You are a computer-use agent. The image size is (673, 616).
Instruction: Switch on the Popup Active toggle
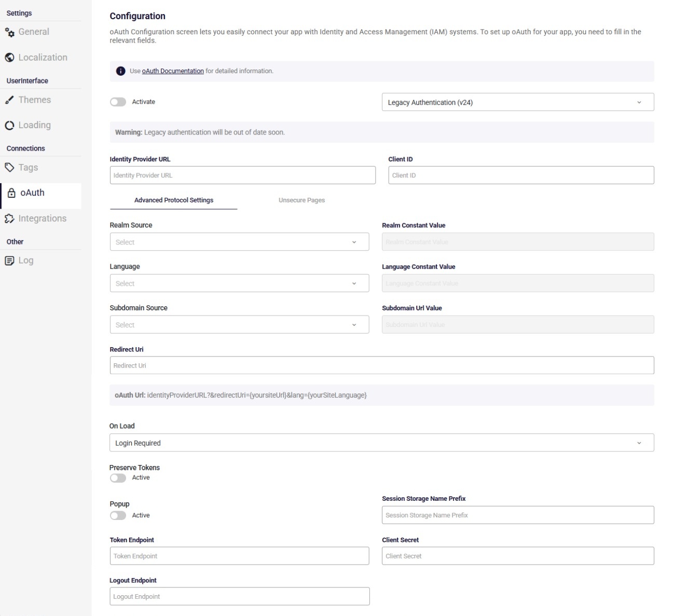pos(118,516)
